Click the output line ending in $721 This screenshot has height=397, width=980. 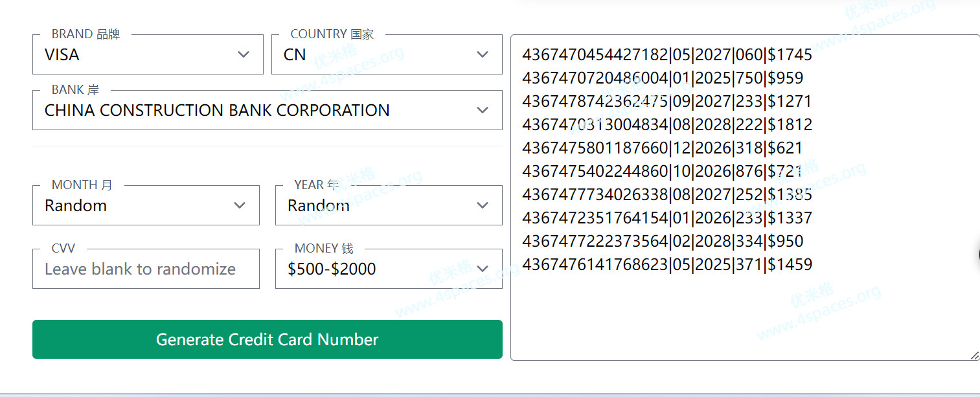tap(662, 172)
